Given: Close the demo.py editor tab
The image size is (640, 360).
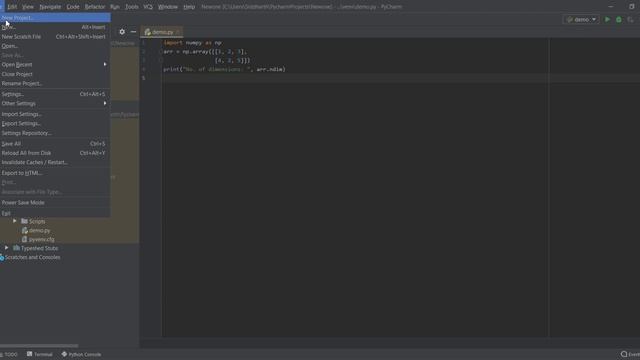Looking at the screenshot, I should 178,32.
